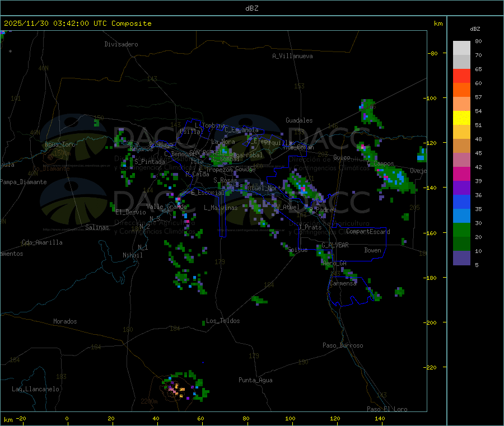Click the Valle_Grande map label
This screenshot has height=426, width=504.
tap(166, 207)
